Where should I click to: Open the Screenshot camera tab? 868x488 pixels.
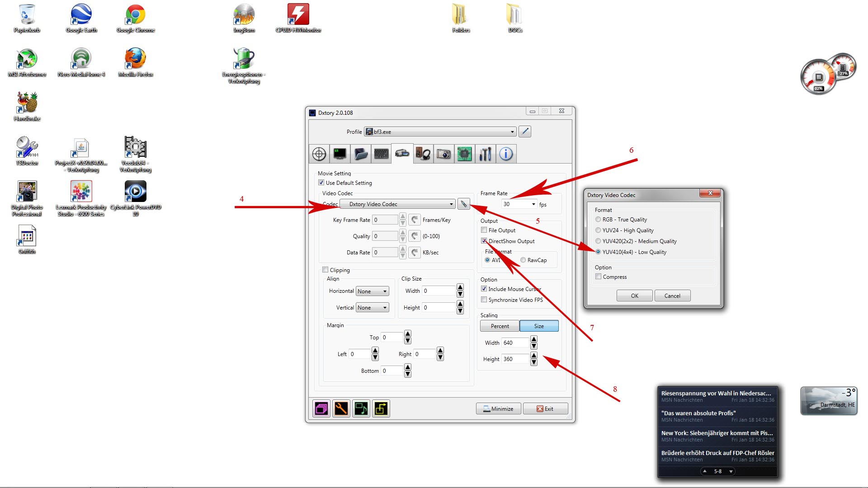point(443,154)
